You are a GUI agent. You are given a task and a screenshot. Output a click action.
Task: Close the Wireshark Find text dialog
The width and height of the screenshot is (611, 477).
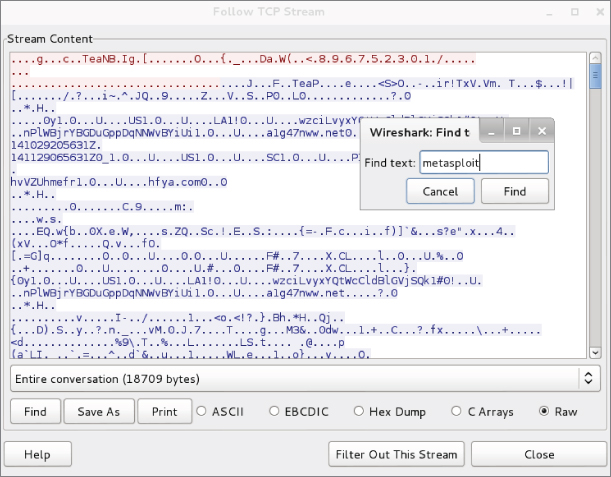pos(542,131)
